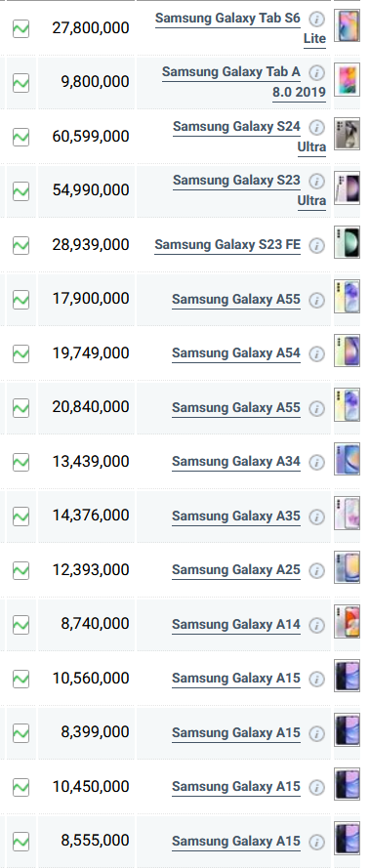Viewport: 370px width, 868px height.
Task: Click chart icon next to 19,749,000
Action: pos(21,353)
